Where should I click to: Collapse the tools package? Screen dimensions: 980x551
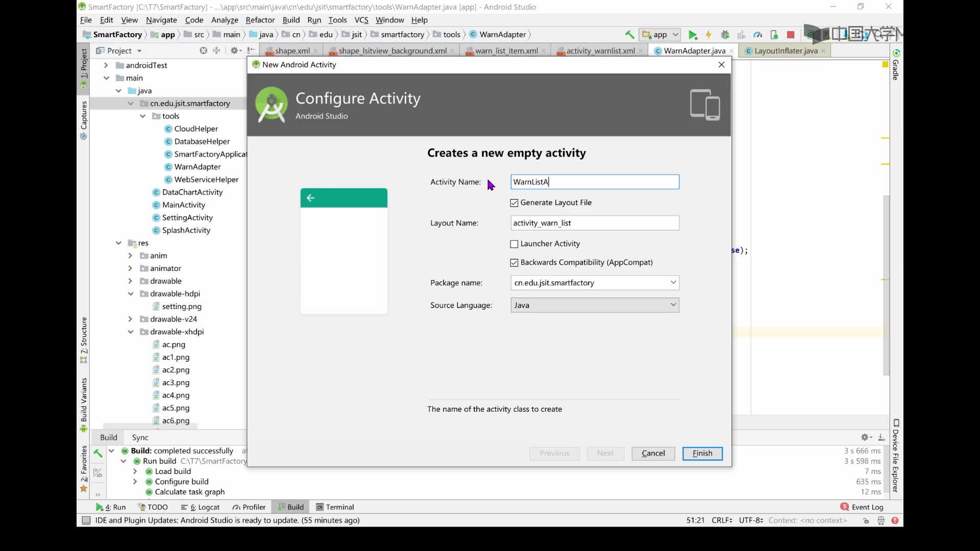pyautogui.click(x=143, y=116)
